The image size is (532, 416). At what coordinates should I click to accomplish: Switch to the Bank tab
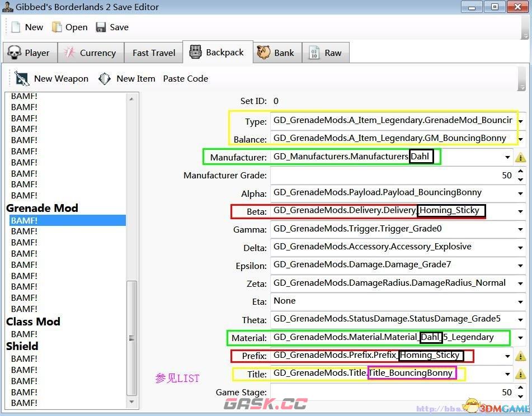(x=277, y=53)
